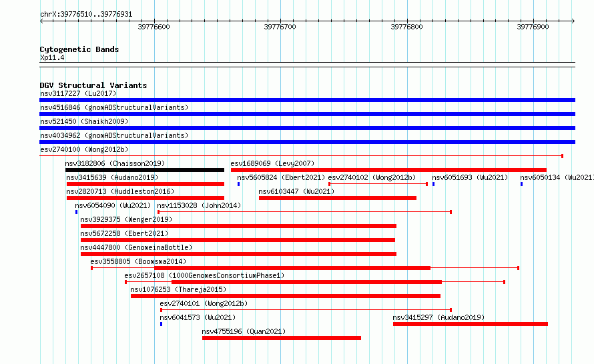
Task: Open the esv2740100 (Wong2012b) label
Action: click(84, 149)
